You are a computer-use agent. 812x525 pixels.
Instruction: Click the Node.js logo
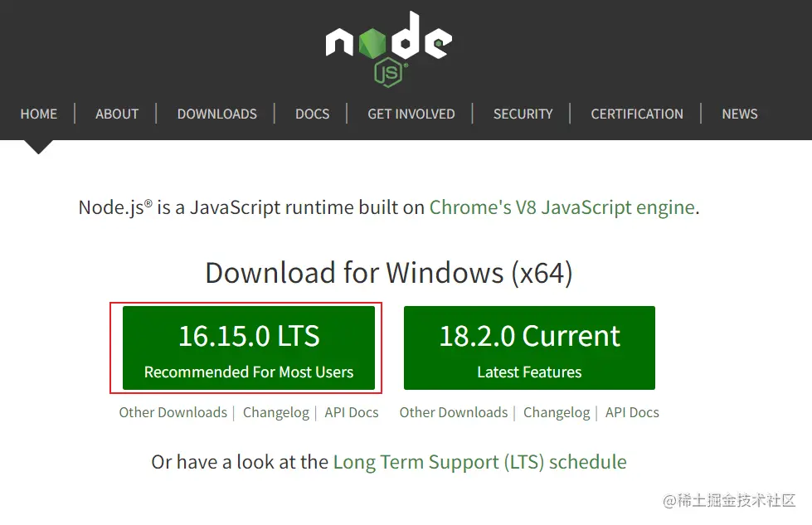click(x=389, y=49)
